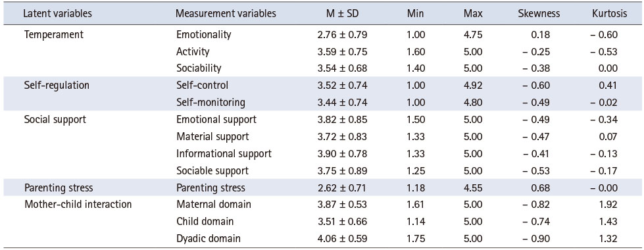The width and height of the screenshot is (644, 250).
Task: Click the Social support row label
Action: click(x=55, y=120)
